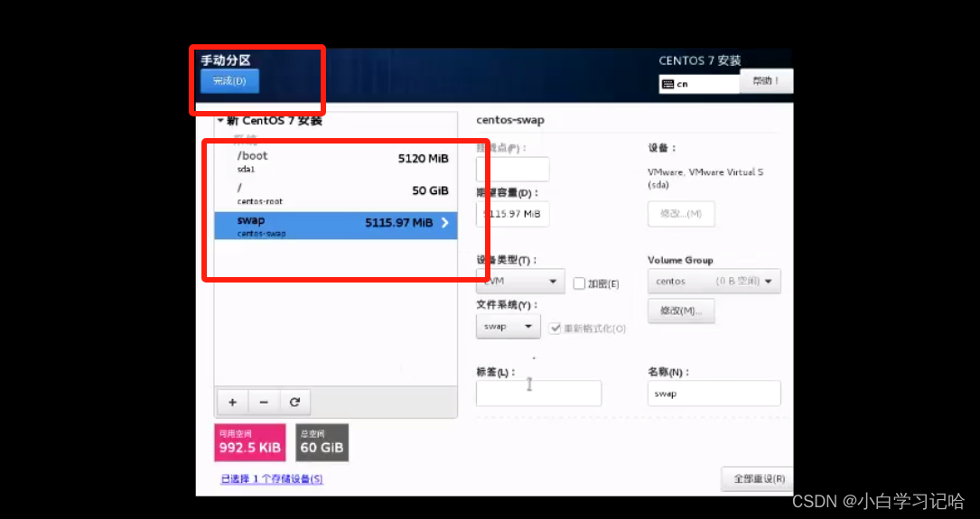The image size is (980, 519).
Task: Click the arrow on the swap row
Action: point(445,223)
